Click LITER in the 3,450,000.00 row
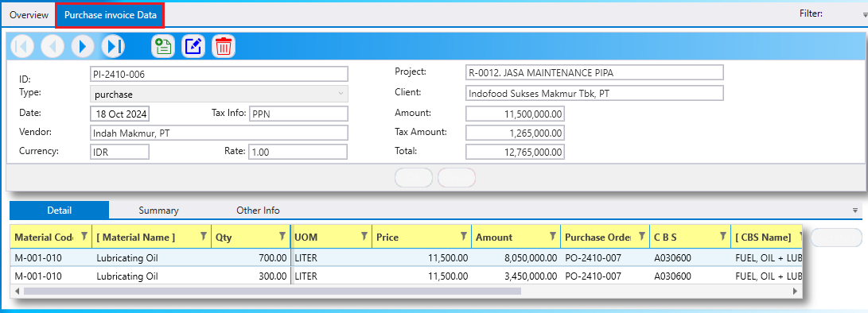Viewport: 868px width, 313px height. point(306,276)
